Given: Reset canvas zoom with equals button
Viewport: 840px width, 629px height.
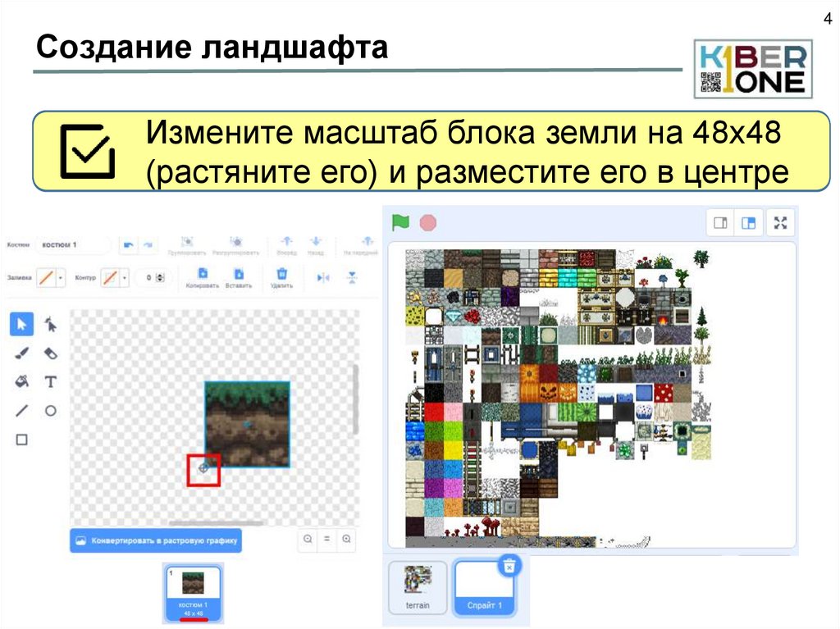Looking at the screenshot, I should click(x=326, y=539).
